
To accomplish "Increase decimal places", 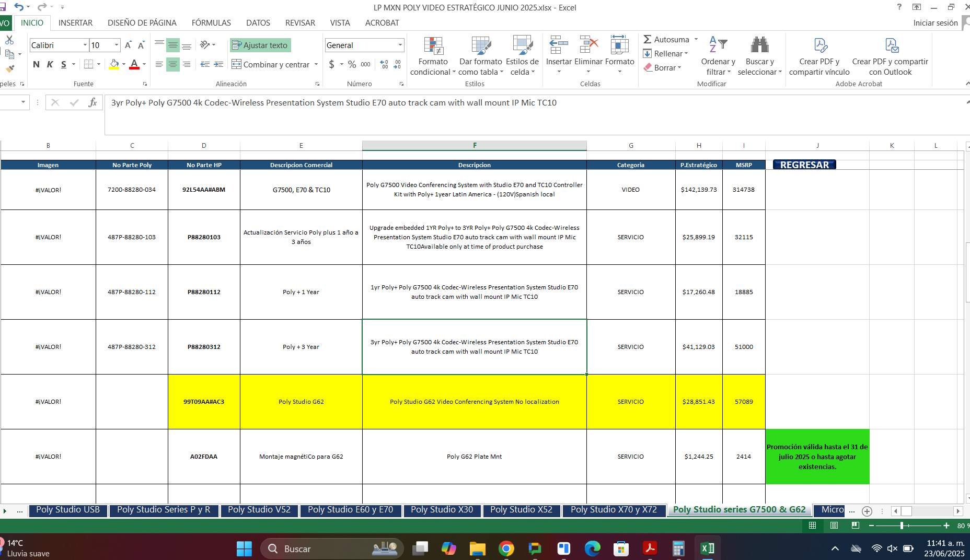I will coord(384,64).
